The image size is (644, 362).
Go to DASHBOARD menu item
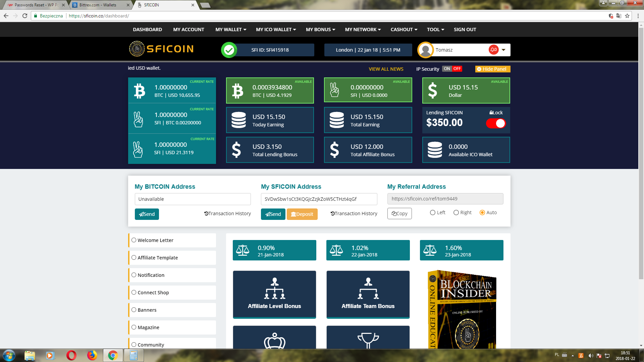[x=147, y=29]
